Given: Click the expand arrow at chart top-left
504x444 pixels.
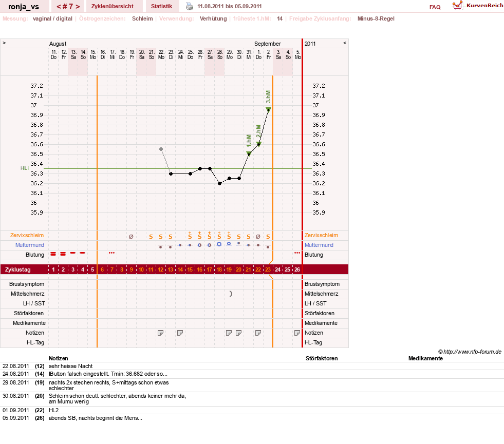Looking at the screenshot, I should (x=4, y=43).
